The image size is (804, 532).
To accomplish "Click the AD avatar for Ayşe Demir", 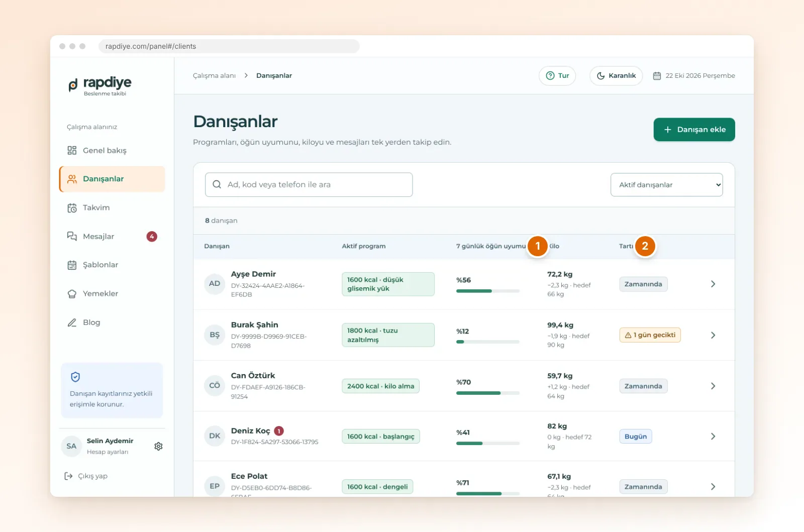I will (x=215, y=284).
